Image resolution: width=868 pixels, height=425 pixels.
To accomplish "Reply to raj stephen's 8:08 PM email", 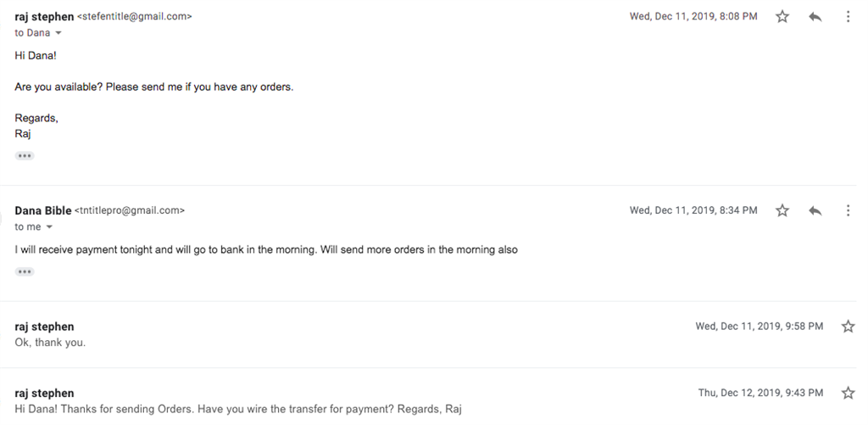I will pyautogui.click(x=815, y=17).
